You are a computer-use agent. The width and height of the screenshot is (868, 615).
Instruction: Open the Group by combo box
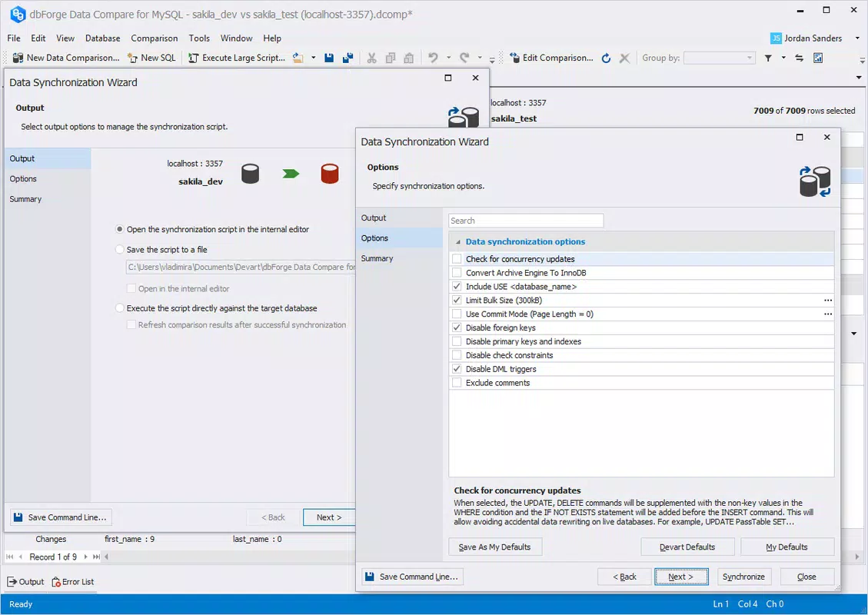coord(719,58)
